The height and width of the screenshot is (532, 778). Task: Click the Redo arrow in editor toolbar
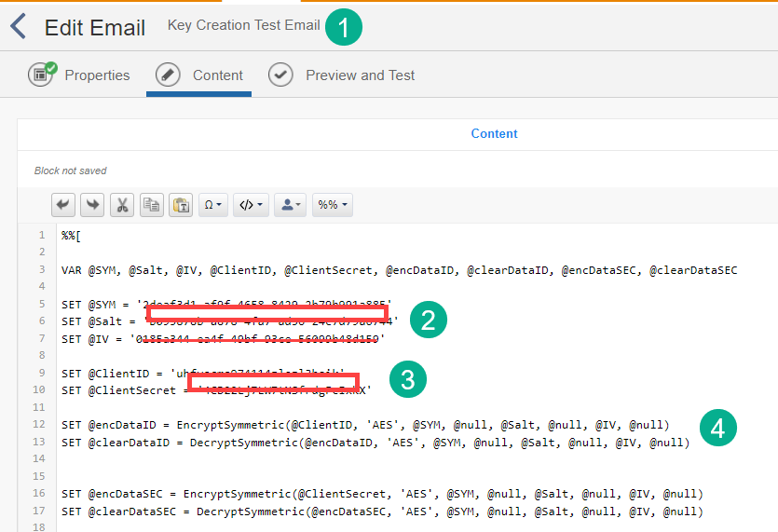[x=92, y=205]
